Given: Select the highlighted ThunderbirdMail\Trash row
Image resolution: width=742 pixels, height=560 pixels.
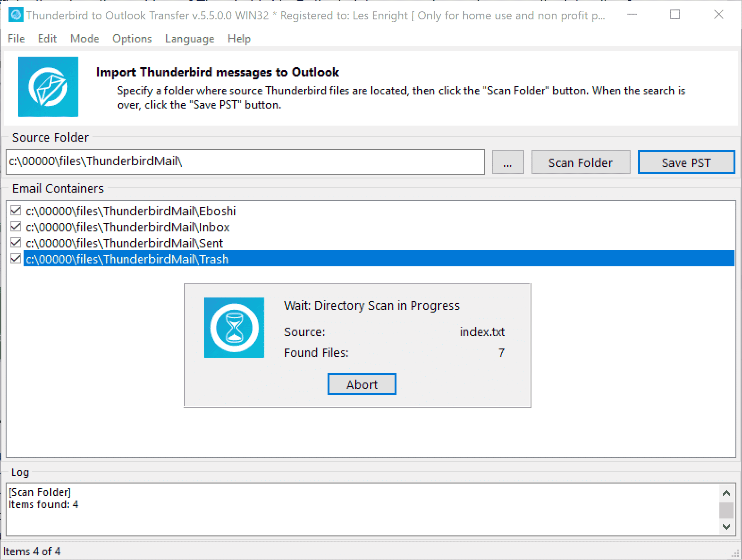Looking at the screenshot, I should click(379, 259).
